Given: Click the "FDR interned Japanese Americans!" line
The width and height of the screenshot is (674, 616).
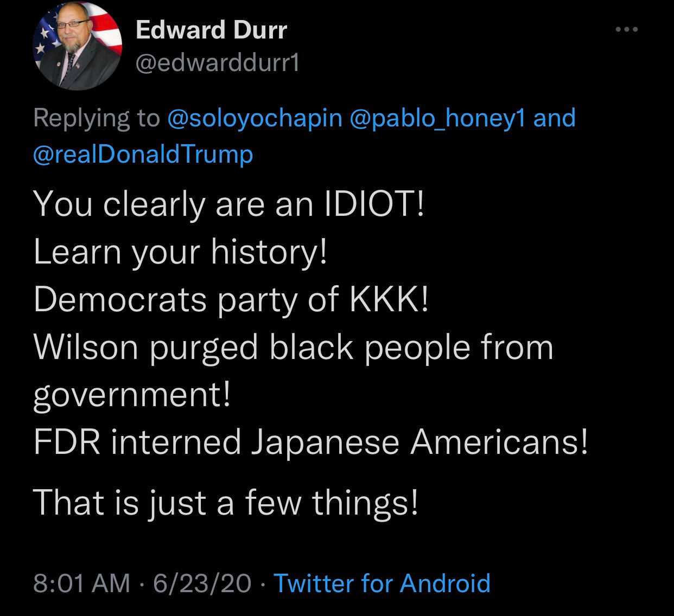Looking at the screenshot, I should [x=310, y=442].
